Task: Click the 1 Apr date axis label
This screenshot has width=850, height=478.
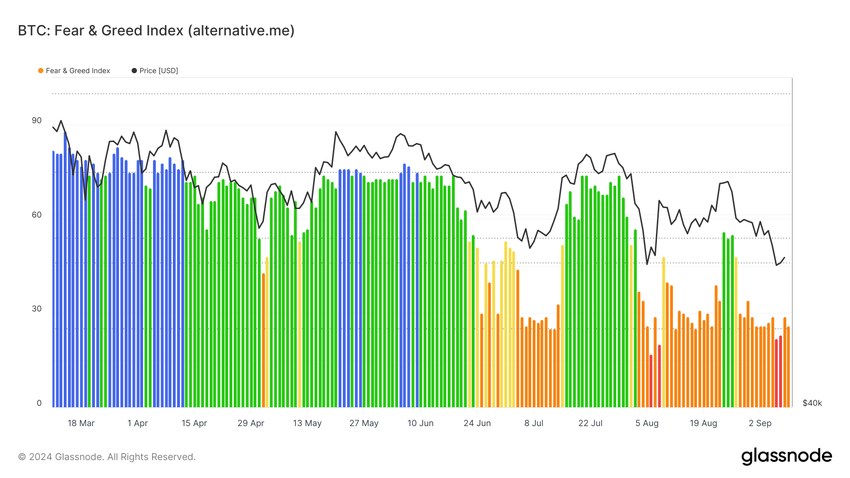Action: coord(137,423)
